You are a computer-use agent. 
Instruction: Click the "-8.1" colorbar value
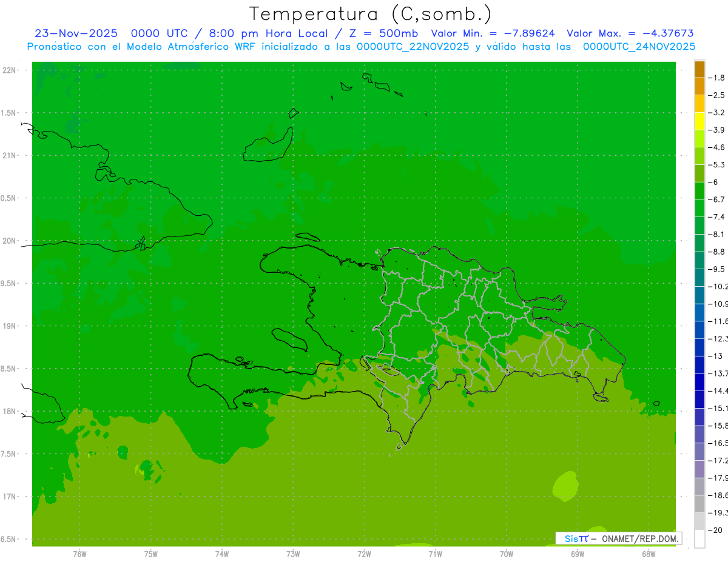pyautogui.click(x=717, y=234)
